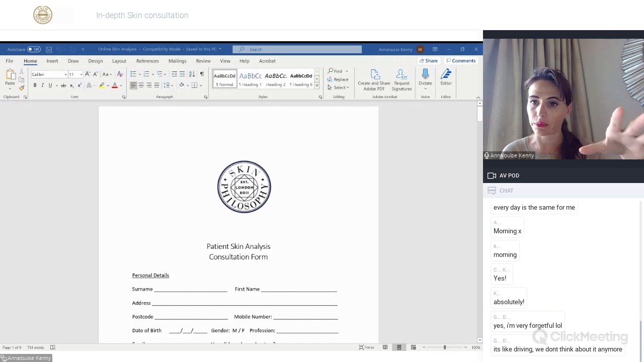Click the page count indicator

click(12, 347)
